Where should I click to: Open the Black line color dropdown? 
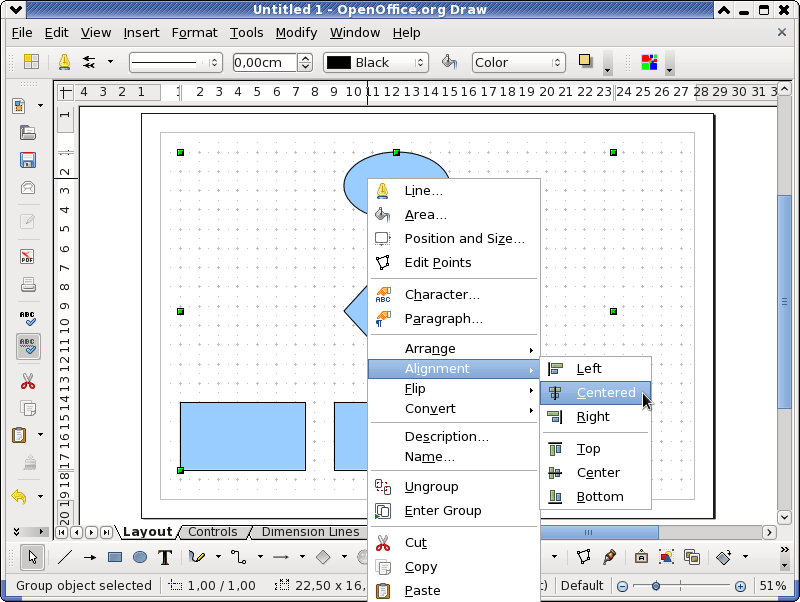376,62
